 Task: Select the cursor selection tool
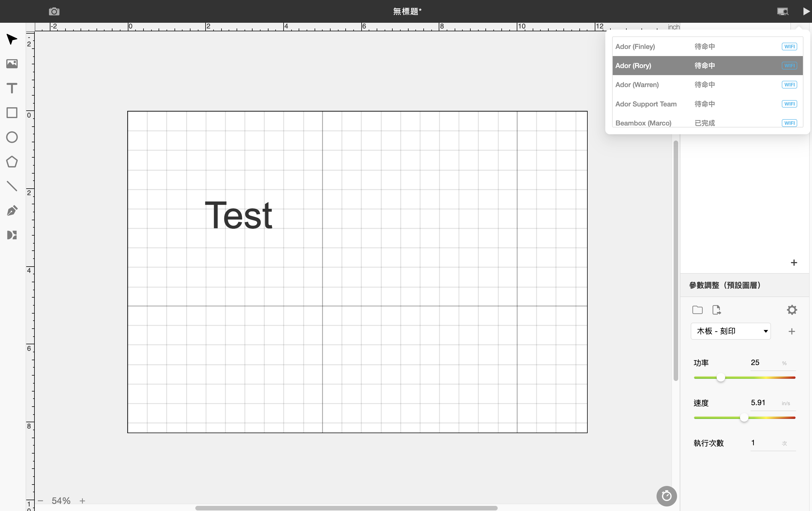[x=12, y=39]
